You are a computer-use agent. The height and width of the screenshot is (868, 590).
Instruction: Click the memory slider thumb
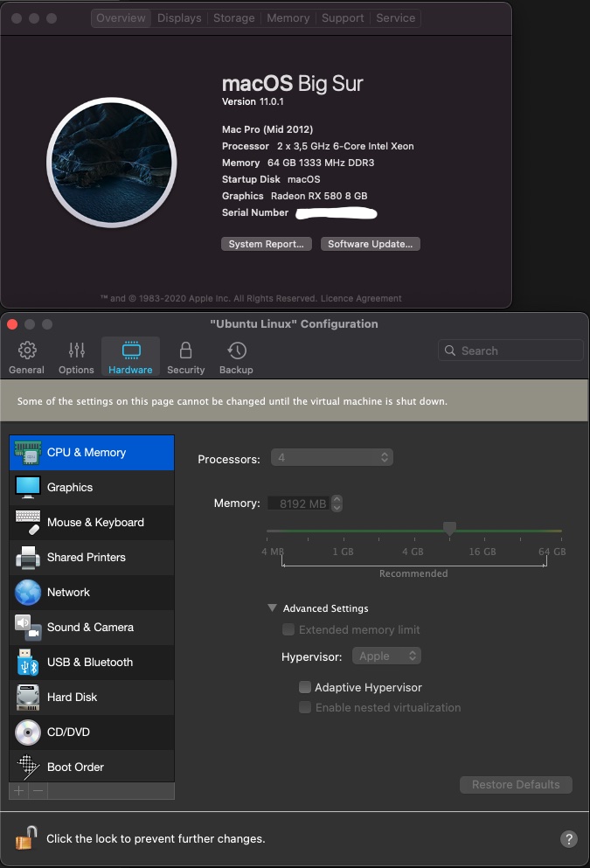pyautogui.click(x=450, y=529)
